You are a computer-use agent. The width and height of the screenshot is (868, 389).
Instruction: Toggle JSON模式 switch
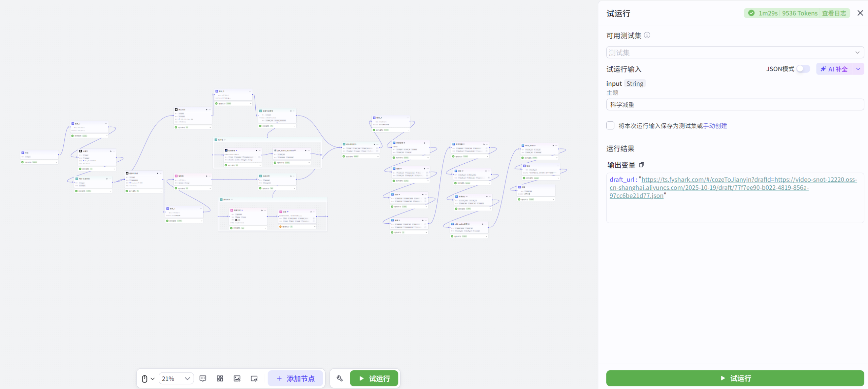803,69
